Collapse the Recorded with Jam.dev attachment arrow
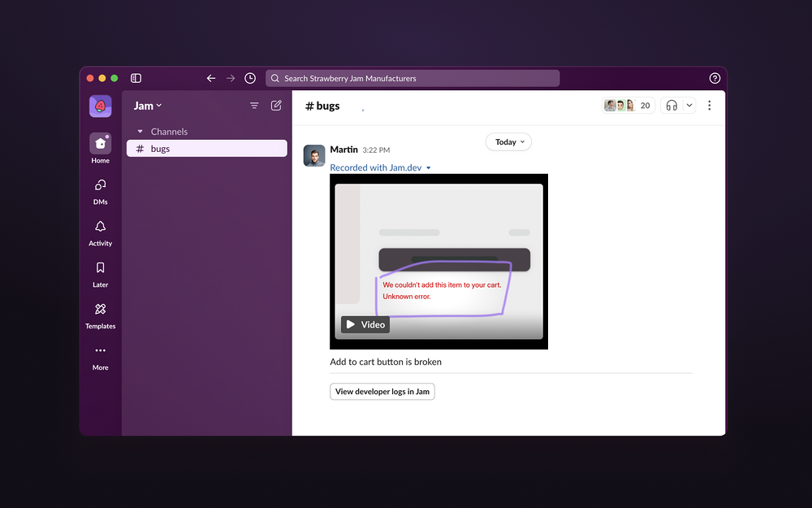812x508 pixels. [x=428, y=168]
